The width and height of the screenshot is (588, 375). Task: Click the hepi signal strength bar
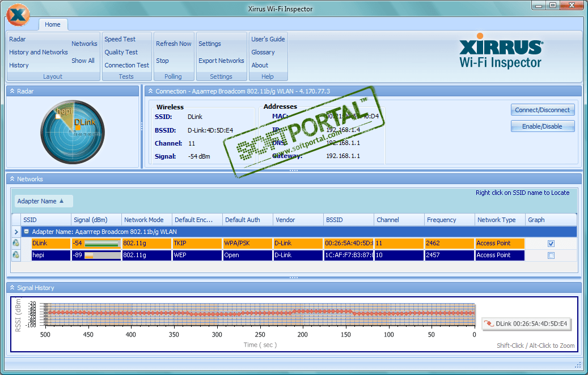(102, 255)
